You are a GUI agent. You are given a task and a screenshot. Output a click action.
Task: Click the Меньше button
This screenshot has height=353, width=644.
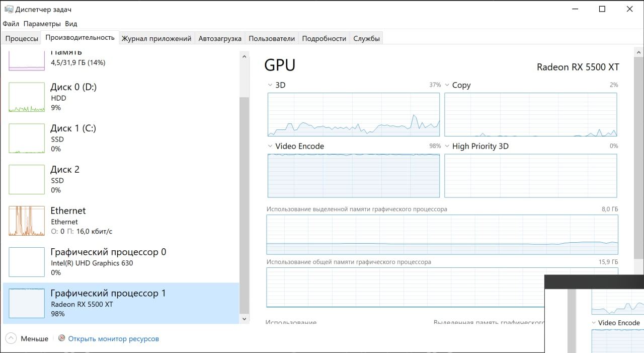[34, 339]
